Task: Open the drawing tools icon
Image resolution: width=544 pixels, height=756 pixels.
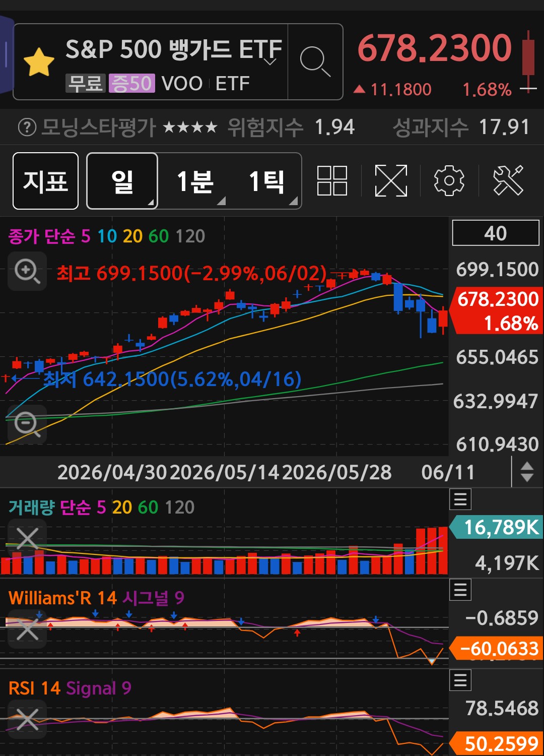Action: coord(508,180)
